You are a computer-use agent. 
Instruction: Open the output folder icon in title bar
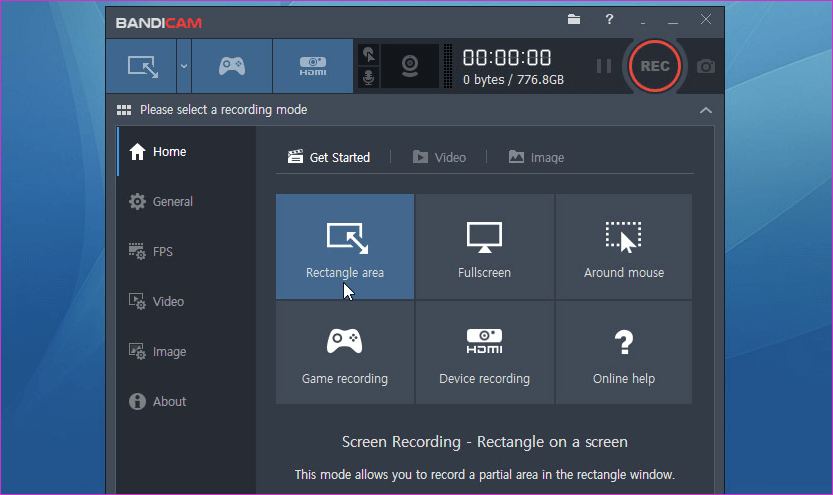coord(574,20)
